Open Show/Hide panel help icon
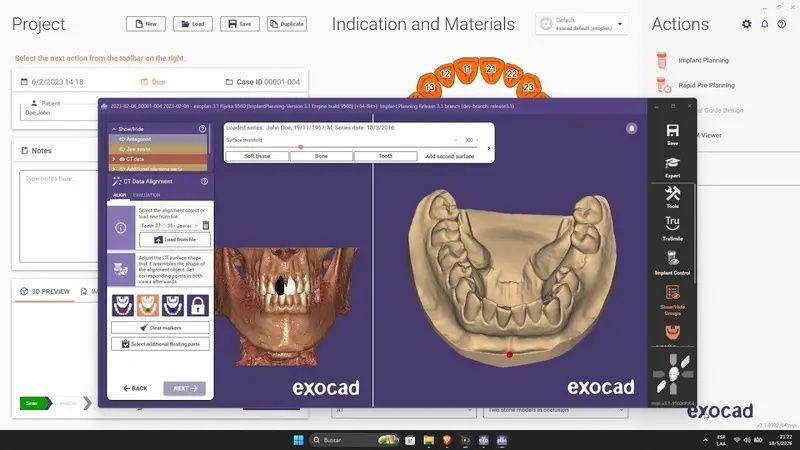The image size is (800, 450). coord(202,129)
